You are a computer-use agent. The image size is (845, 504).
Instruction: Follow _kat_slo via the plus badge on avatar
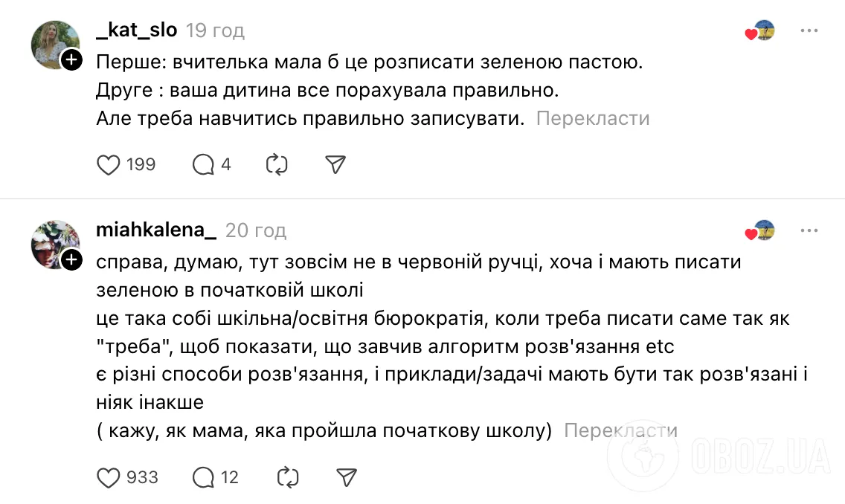pyautogui.click(x=72, y=61)
